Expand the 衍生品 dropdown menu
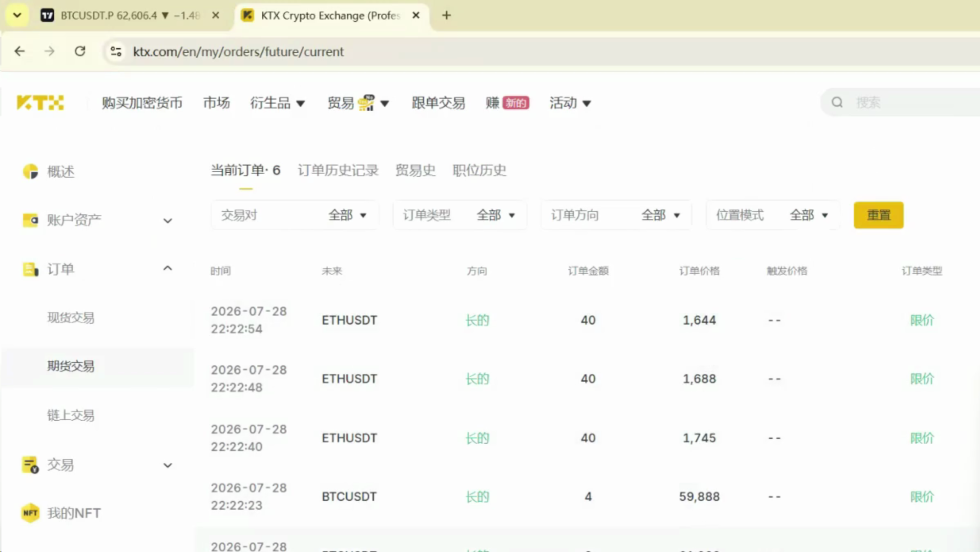 click(x=278, y=103)
